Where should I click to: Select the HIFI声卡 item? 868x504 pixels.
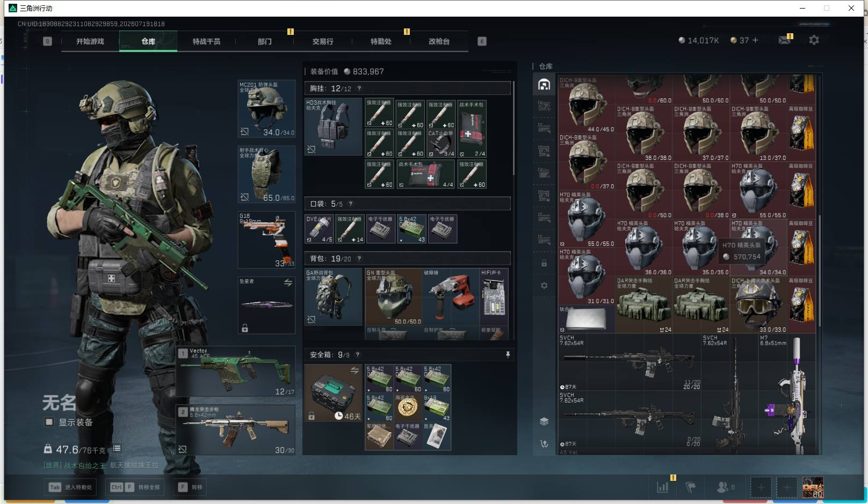(494, 297)
